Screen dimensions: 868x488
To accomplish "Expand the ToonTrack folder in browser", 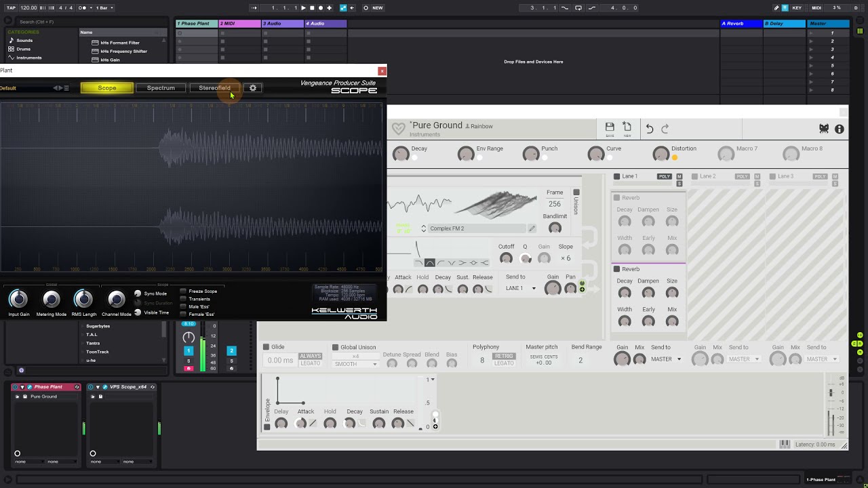I will point(83,352).
